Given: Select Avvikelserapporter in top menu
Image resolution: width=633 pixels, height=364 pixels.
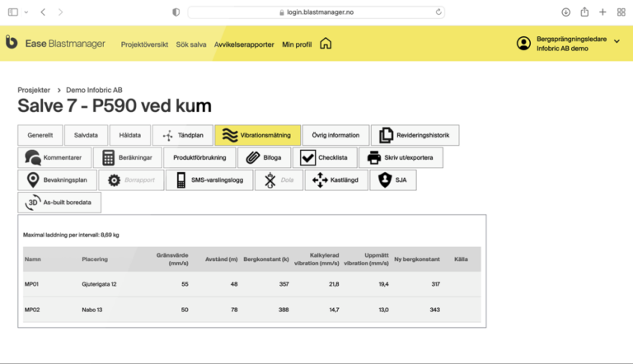Looking at the screenshot, I should [x=244, y=44].
